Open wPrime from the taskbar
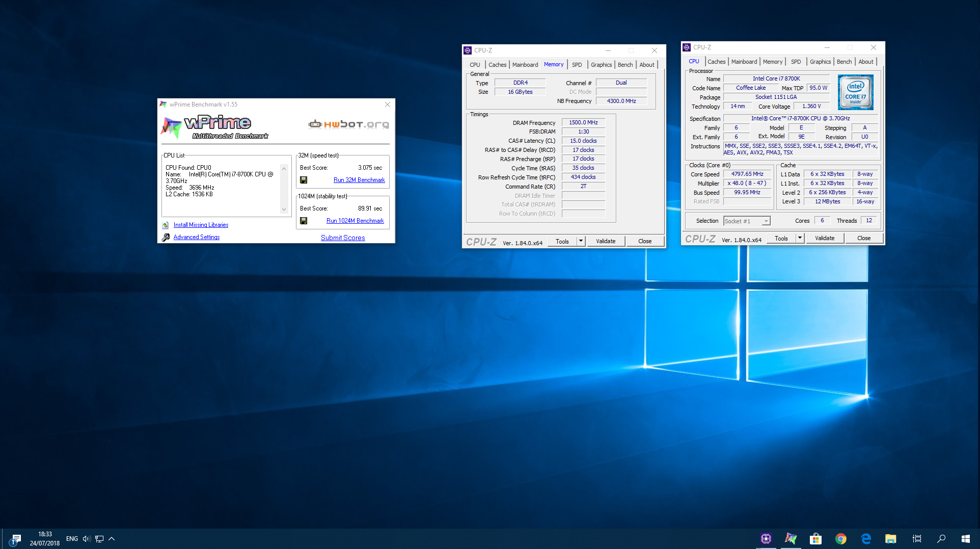 791,539
